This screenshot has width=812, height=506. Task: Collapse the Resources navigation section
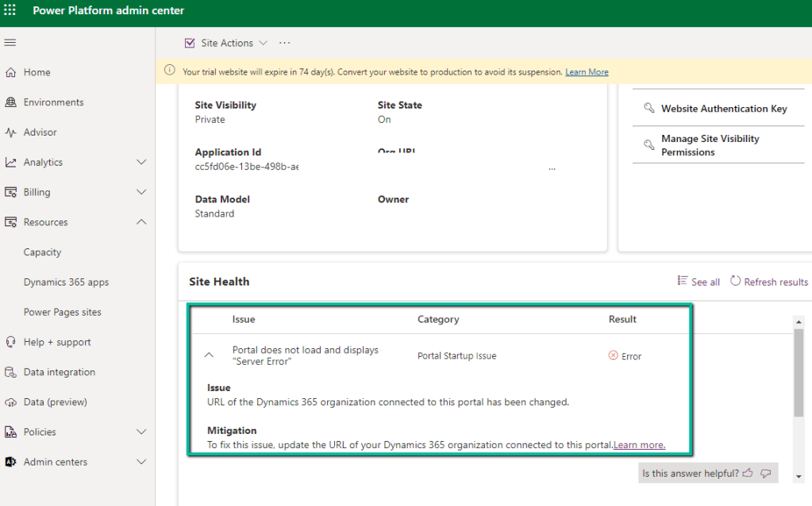141,222
